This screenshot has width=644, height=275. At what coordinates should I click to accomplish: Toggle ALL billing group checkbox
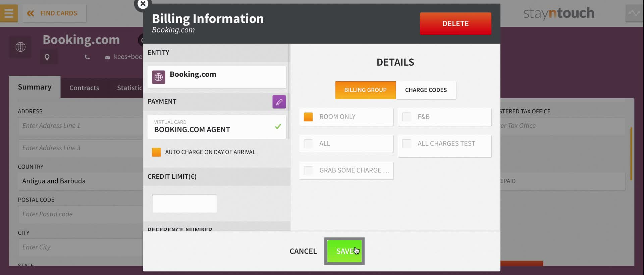pyautogui.click(x=308, y=144)
